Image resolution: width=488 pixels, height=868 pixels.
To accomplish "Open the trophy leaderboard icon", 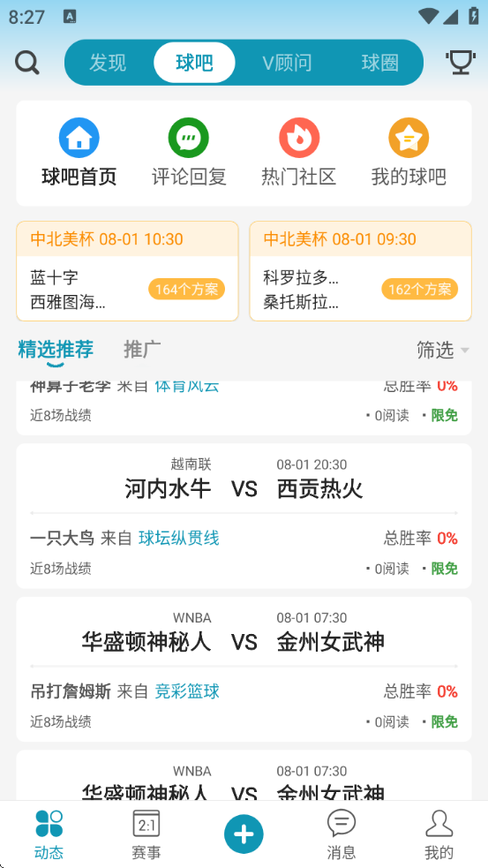I will 461,63.
